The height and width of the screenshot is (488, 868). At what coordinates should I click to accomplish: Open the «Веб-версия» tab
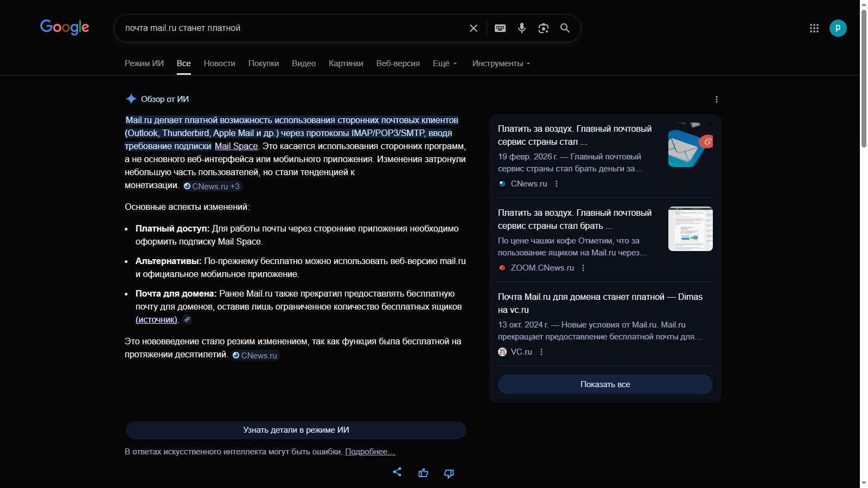(398, 63)
